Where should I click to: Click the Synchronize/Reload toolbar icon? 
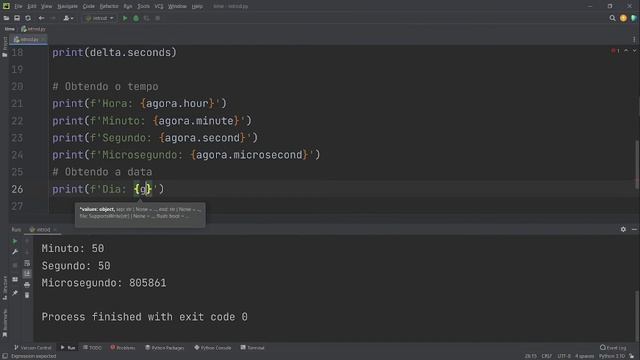point(28,18)
